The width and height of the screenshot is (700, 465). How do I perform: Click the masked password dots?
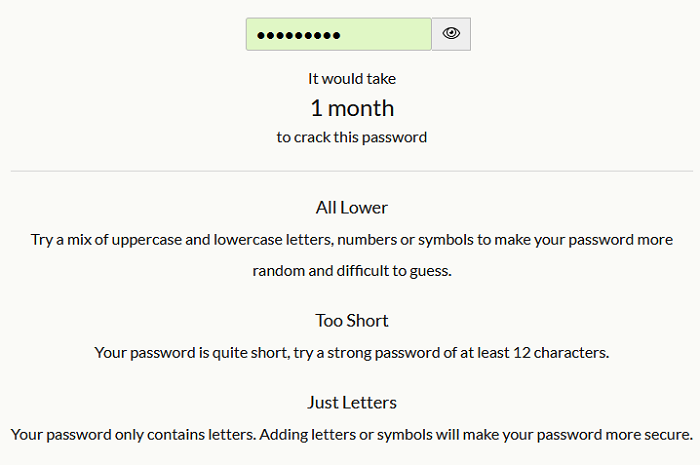point(298,35)
